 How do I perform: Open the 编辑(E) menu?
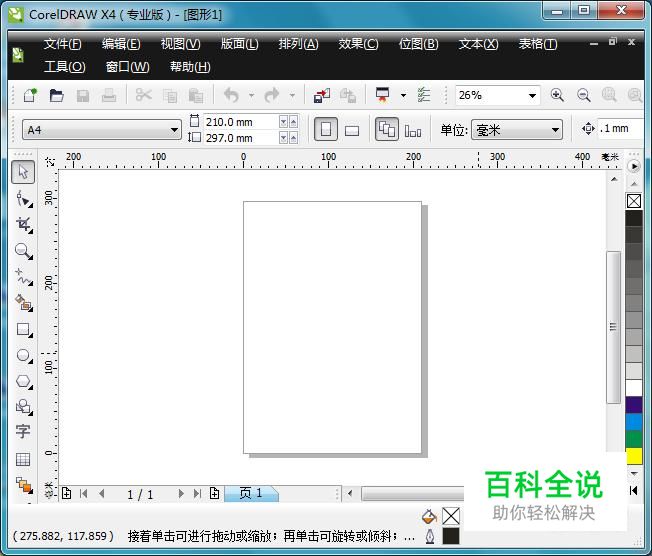pyautogui.click(x=121, y=44)
